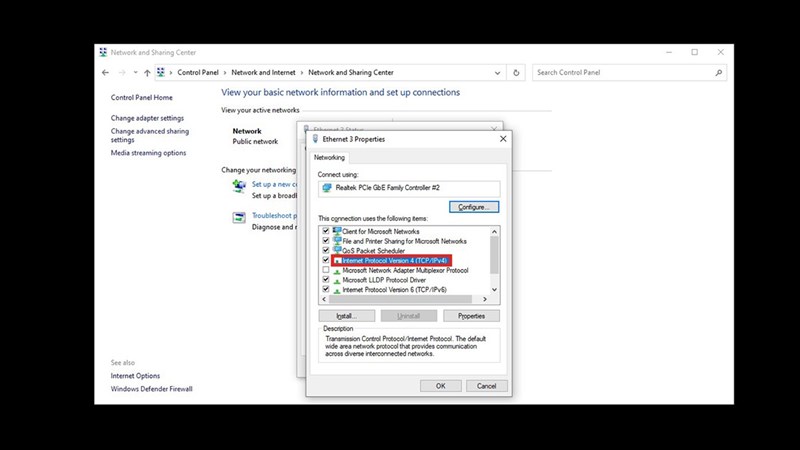Click the Configure button
Viewport: 800px width, 450px height.
click(x=474, y=207)
